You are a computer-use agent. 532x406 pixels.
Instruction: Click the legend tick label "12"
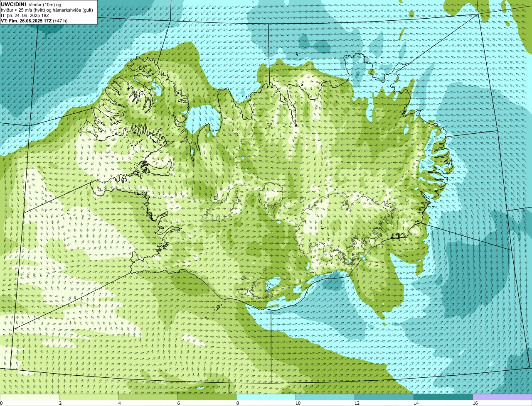point(357,403)
